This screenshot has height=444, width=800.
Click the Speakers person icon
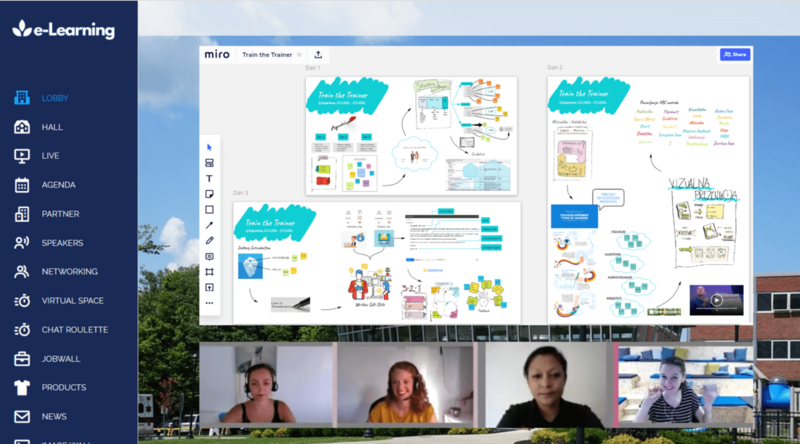point(21,243)
